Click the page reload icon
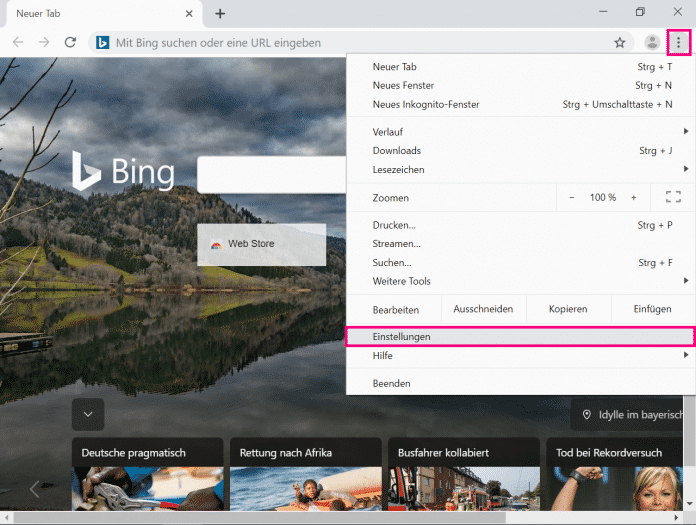The width and height of the screenshot is (696, 525). [x=70, y=43]
